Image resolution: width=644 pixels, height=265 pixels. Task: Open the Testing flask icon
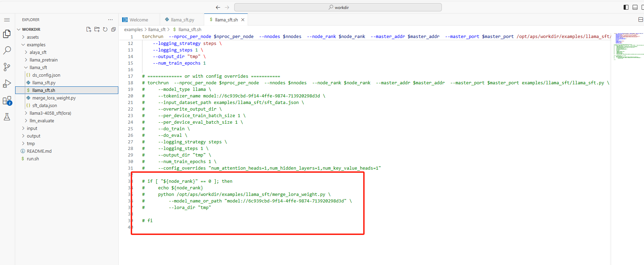[7, 117]
